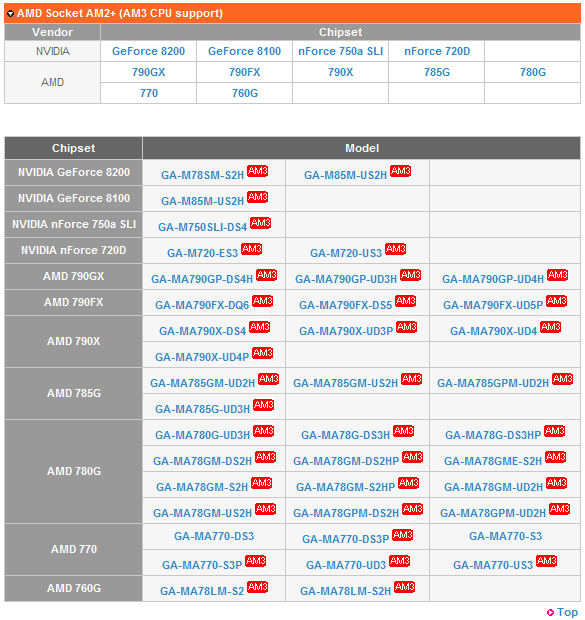Open GeForce 8200 chipset link
The height and width of the screenshot is (620, 585).
point(149,51)
